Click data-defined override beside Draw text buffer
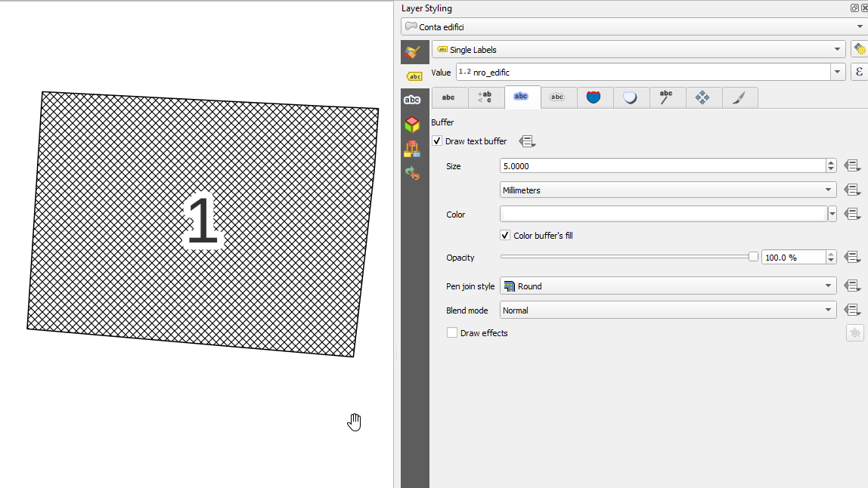The image size is (868, 488). pos(527,141)
